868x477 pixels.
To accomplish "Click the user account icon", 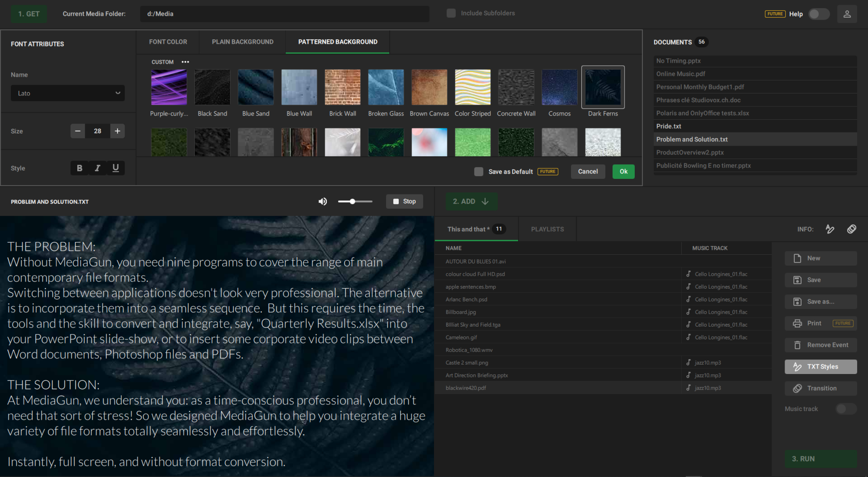I will click(847, 14).
